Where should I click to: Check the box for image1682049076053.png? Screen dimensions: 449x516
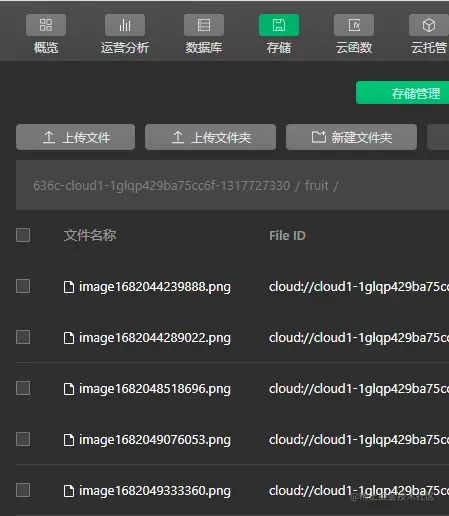(x=23, y=439)
